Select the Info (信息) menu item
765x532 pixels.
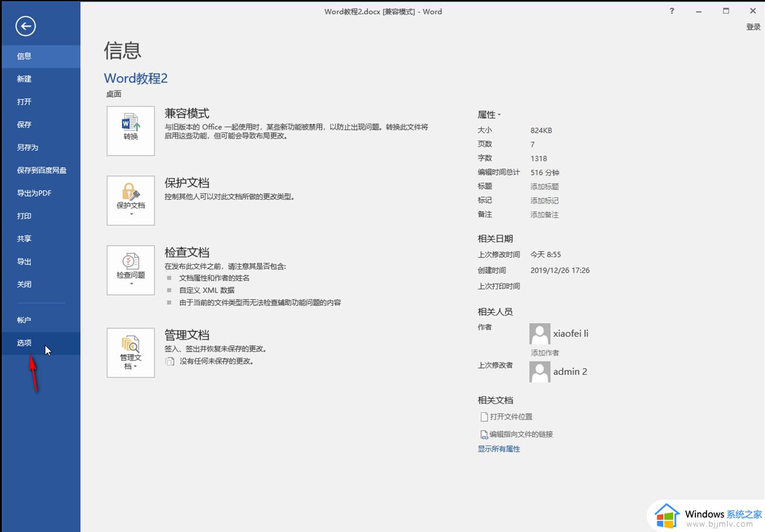40,56
